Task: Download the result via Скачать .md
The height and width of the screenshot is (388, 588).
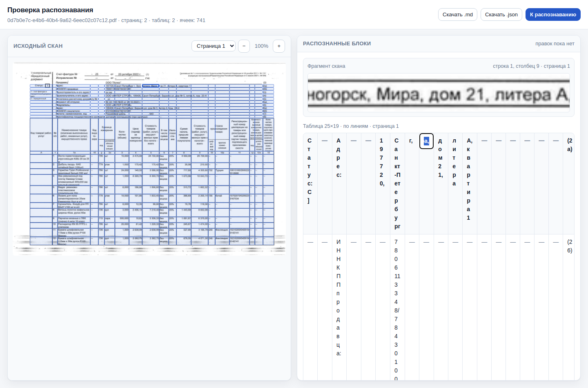Action: [x=458, y=15]
